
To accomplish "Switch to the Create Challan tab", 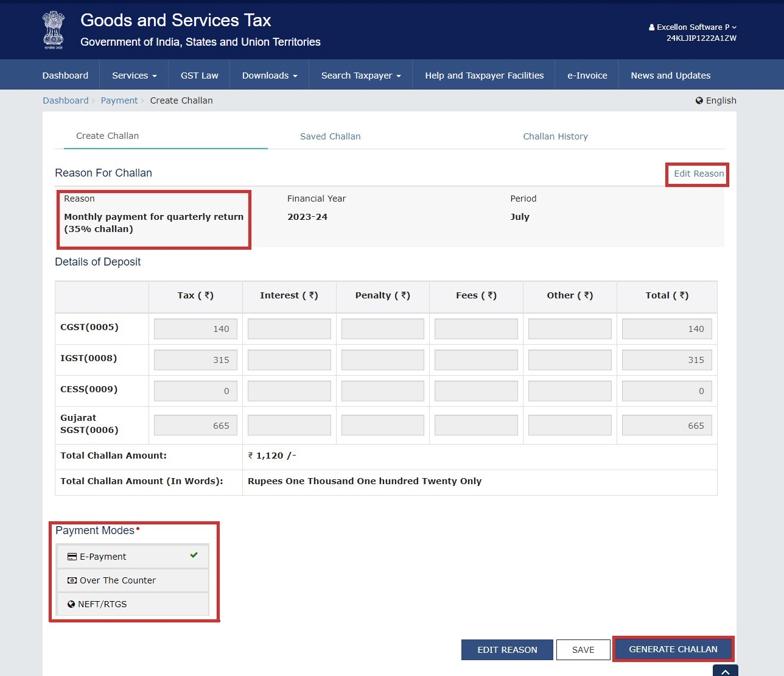I will tap(107, 136).
